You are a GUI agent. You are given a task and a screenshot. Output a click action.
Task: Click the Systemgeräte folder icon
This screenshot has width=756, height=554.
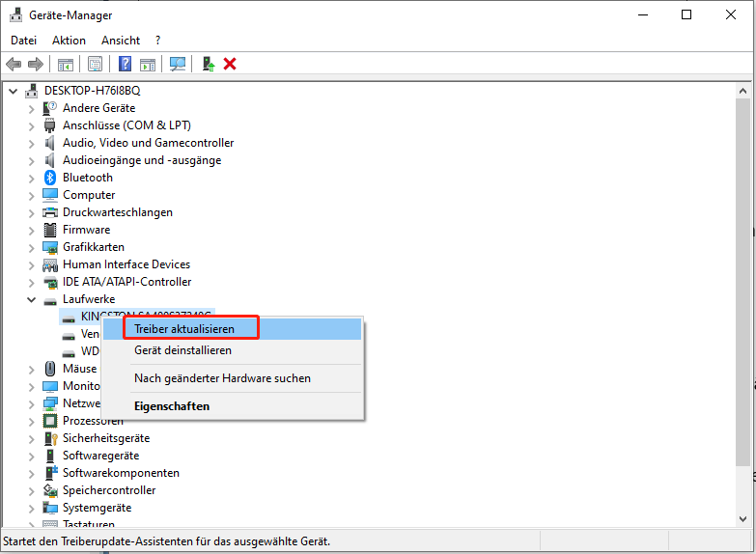tap(50, 508)
